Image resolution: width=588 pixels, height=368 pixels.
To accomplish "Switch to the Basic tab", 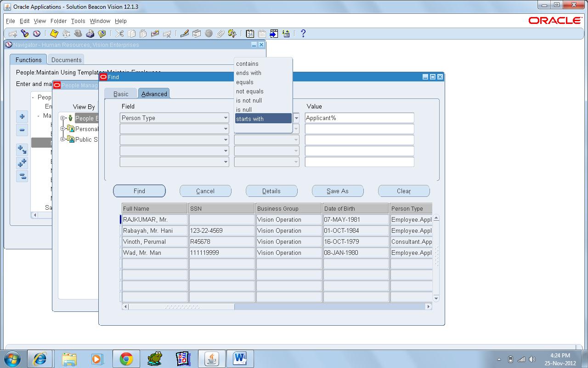I will [120, 93].
